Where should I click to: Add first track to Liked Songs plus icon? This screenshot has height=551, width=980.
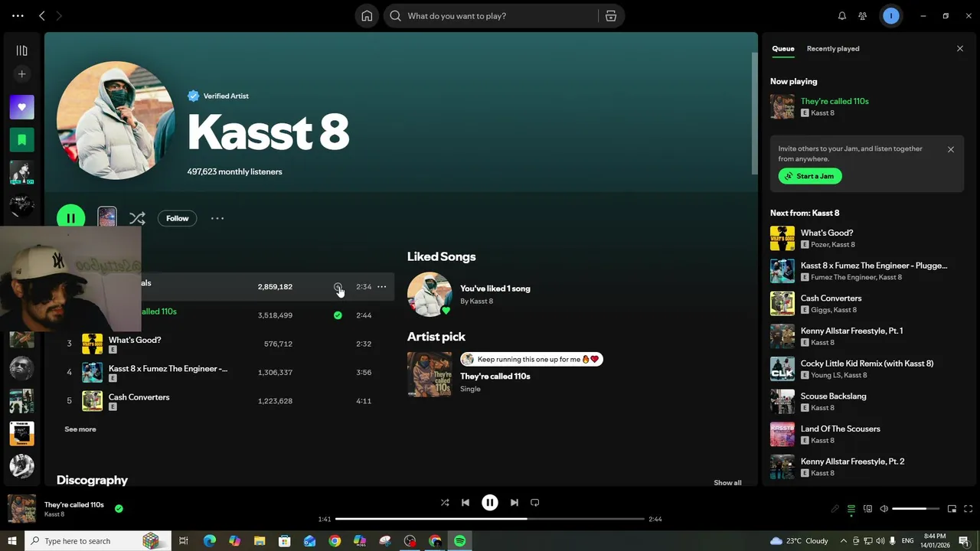338,286
